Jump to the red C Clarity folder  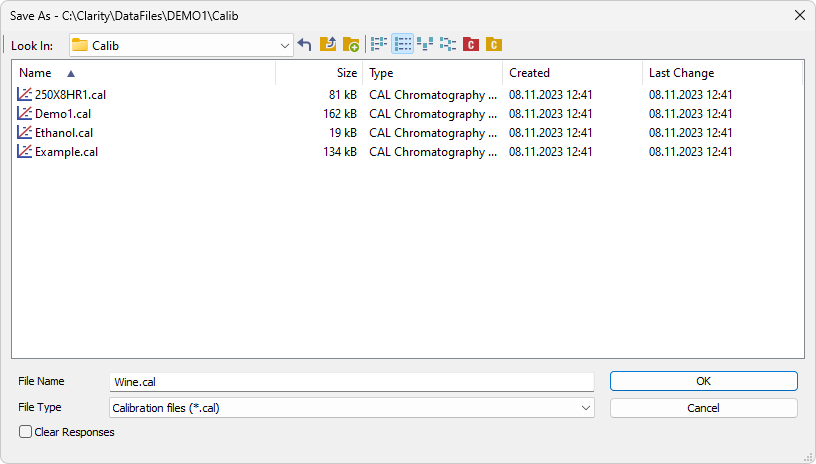pyautogui.click(x=471, y=45)
